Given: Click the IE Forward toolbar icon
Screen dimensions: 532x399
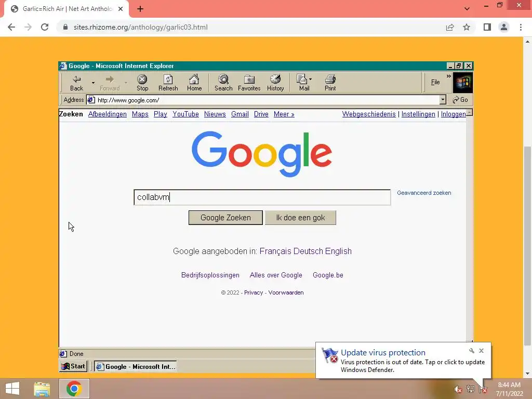Looking at the screenshot, I should pyautogui.click(x=110, y=83).
